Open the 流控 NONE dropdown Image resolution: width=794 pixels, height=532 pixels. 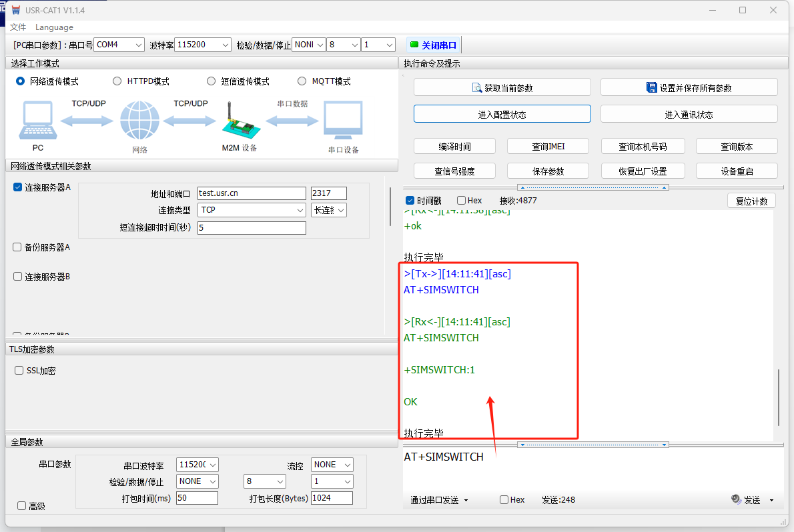click(x=332, y=465)
